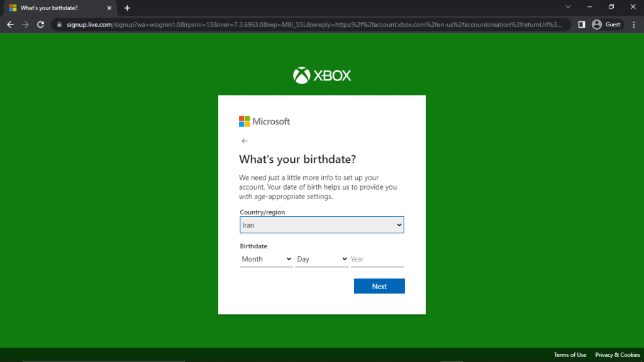Click into the Year input field

click(377, 259)
